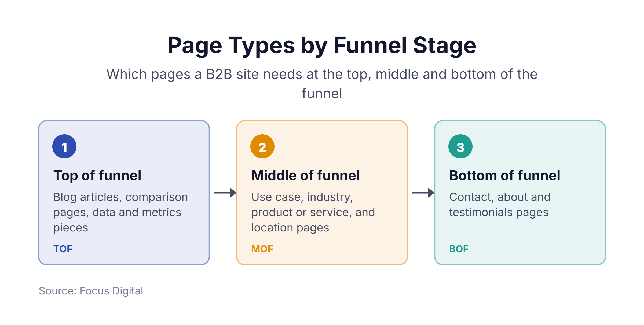Click the green number 3 circle
The height and width of the screenshot is (325, 644).
pos(460,146)
